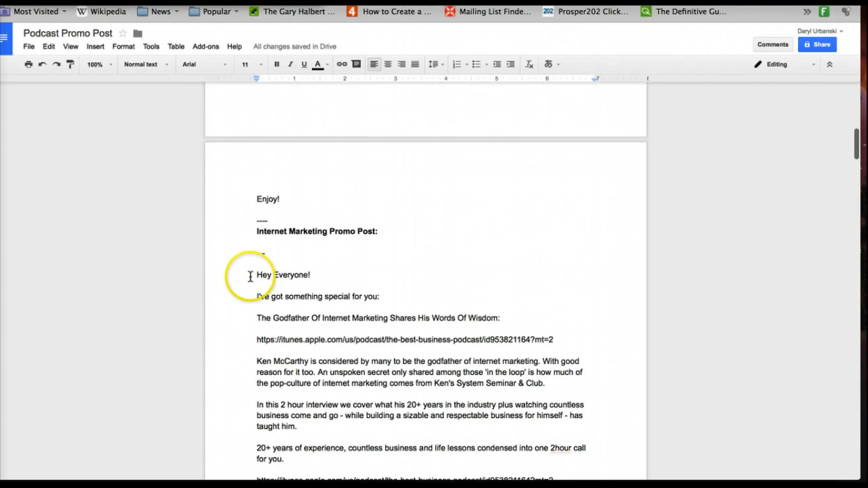
Task: Open the Table menu
Action: (x=176, y=46)
